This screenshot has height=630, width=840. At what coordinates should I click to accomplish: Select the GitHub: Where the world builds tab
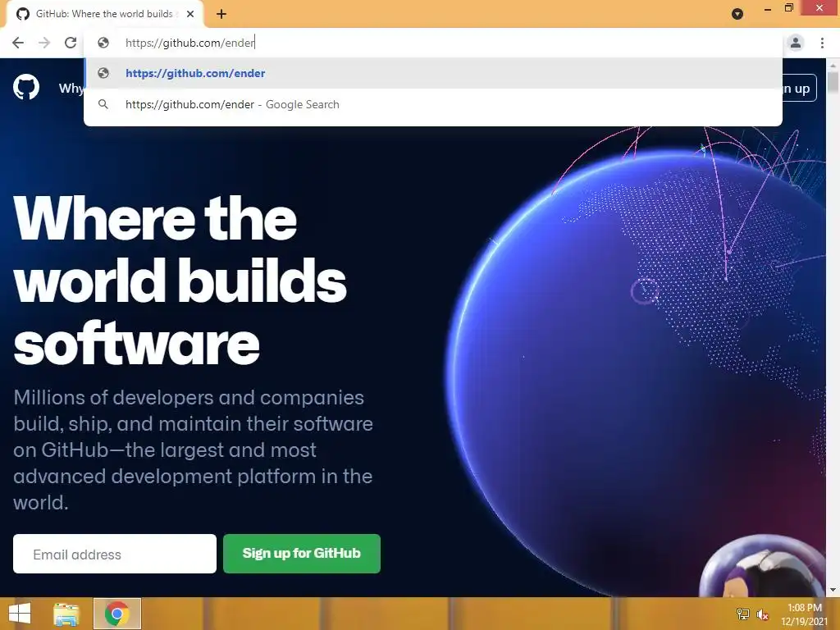[105, 14]
